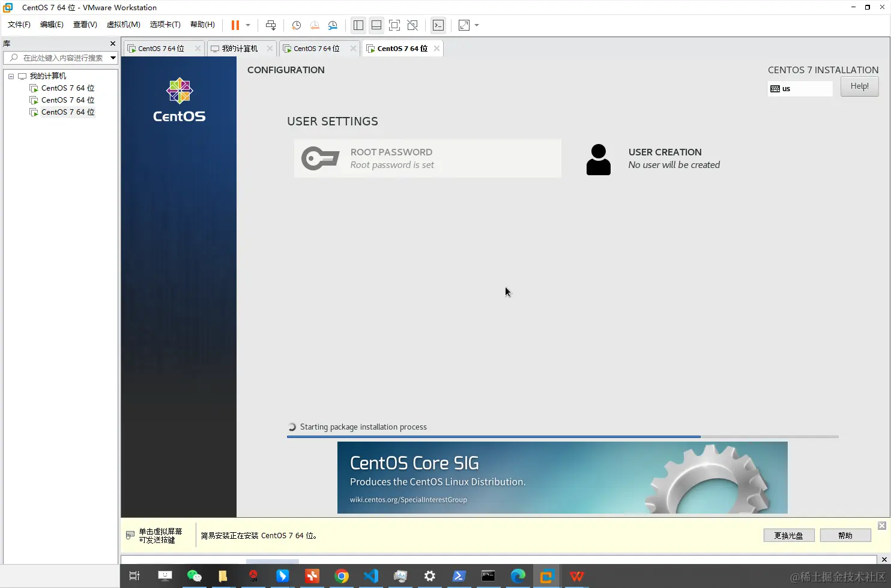Viewport: 891px width, 588px height.
Task: Click the key icon beside ROOT PASSWORD
Action: pos(320,158)
